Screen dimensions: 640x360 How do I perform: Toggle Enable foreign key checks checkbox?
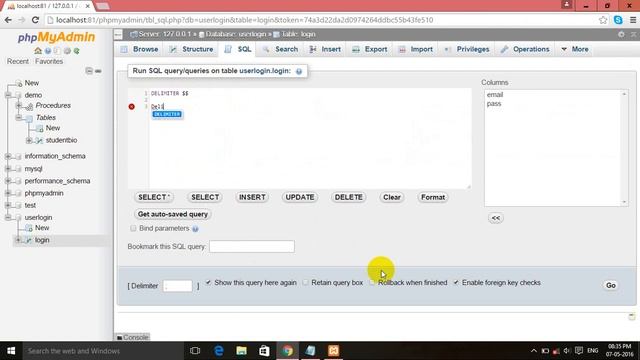coord(456,282)
